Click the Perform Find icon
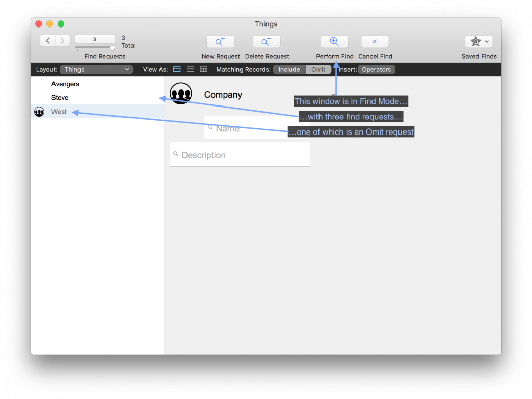Image resolution: width=532 pixels, height=399 pixels. point(334,41)
